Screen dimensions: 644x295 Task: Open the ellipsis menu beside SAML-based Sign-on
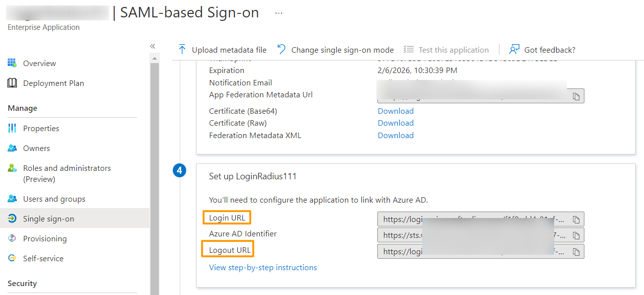[x=278, y=13]
